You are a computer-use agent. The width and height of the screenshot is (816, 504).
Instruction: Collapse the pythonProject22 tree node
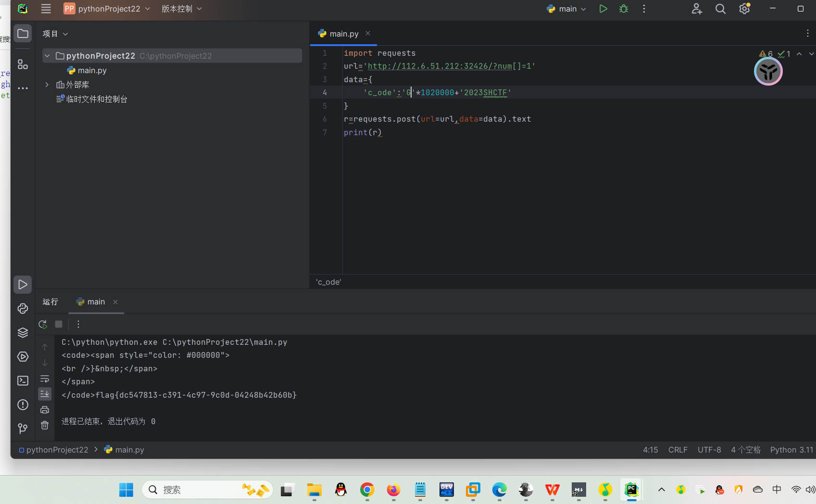coord(47,56)
